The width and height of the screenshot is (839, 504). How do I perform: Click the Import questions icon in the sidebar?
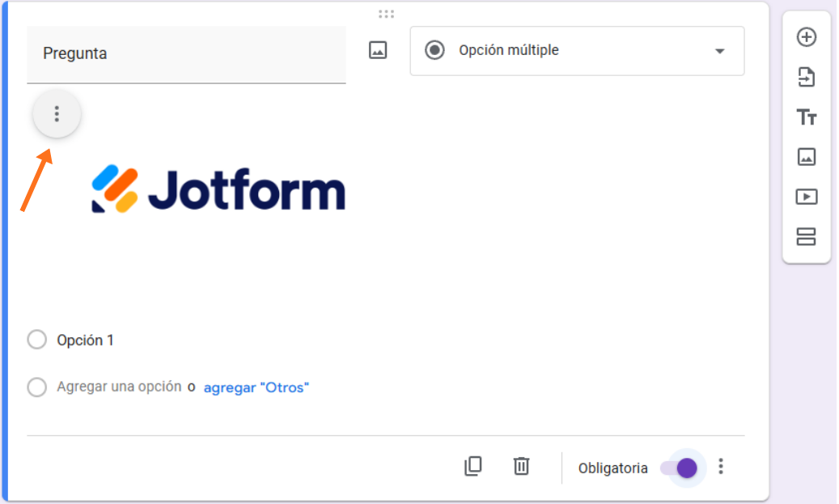807,78
